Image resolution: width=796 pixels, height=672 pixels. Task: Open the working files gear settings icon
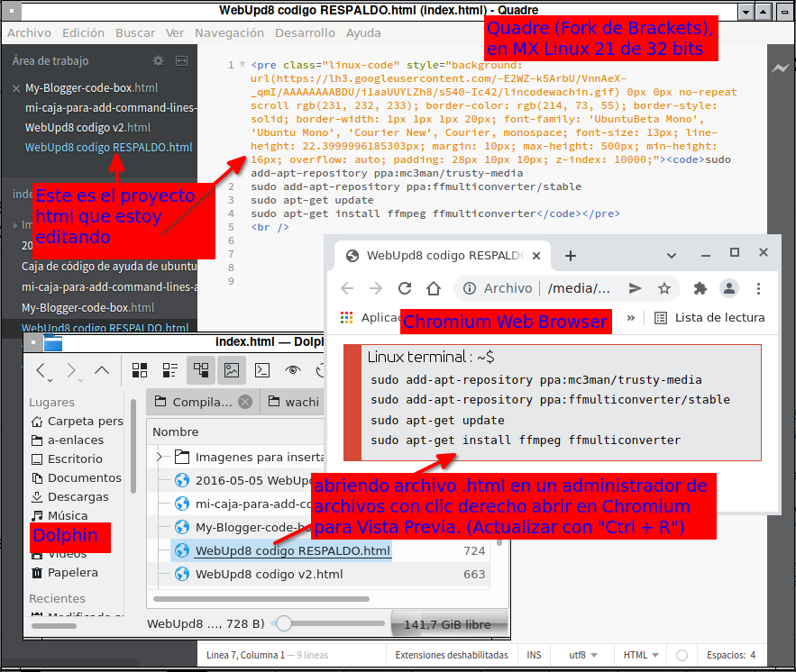pyautogui.click(x=159, y=61)
